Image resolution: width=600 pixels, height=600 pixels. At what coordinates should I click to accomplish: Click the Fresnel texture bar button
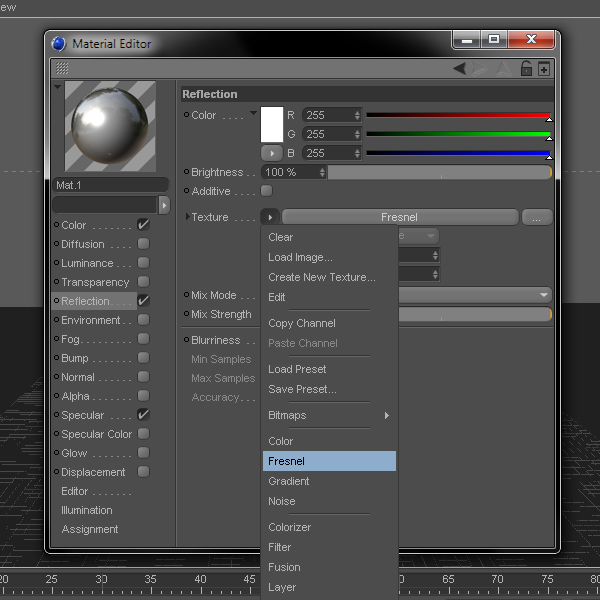point(400,217)
